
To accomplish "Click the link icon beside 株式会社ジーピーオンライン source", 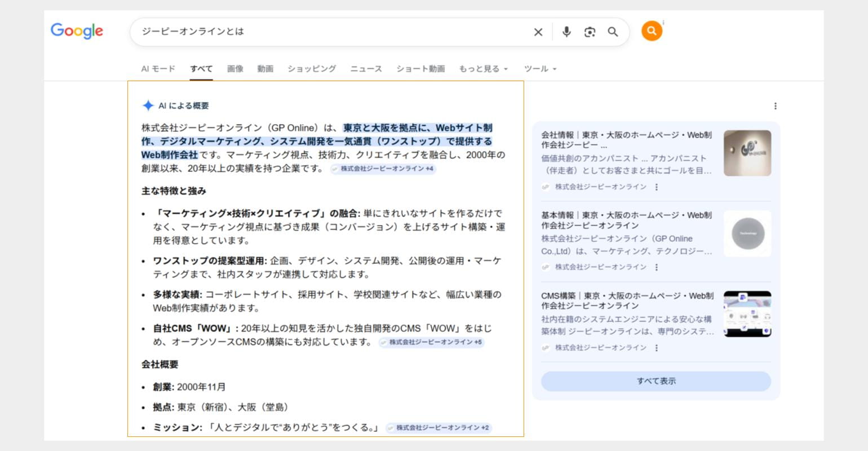I will 544,187.
